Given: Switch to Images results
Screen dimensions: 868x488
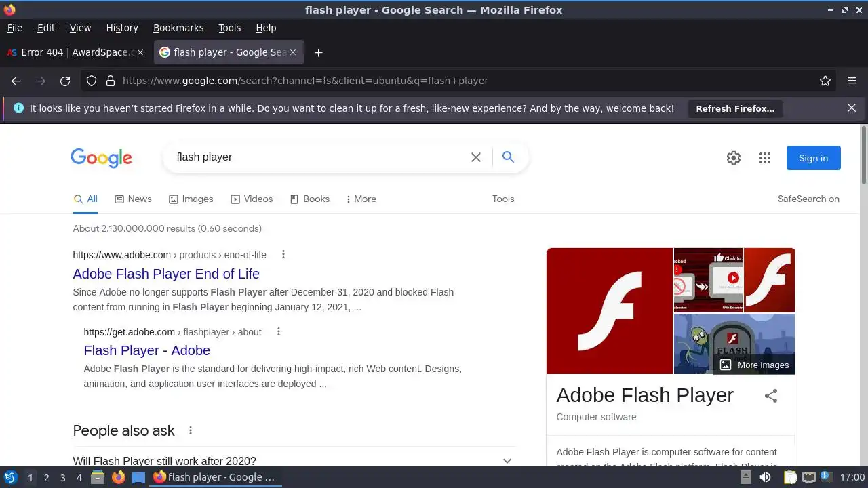Looking at the screenshot, I should [191, 199].
